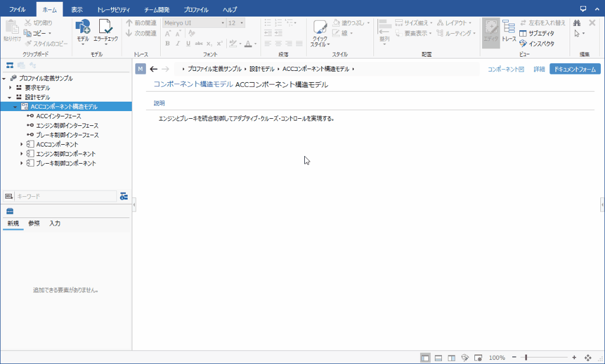This screenshot has width=605, height=364.
Task: Collapse the 設計モデル tree node
Action: (10, 97)
